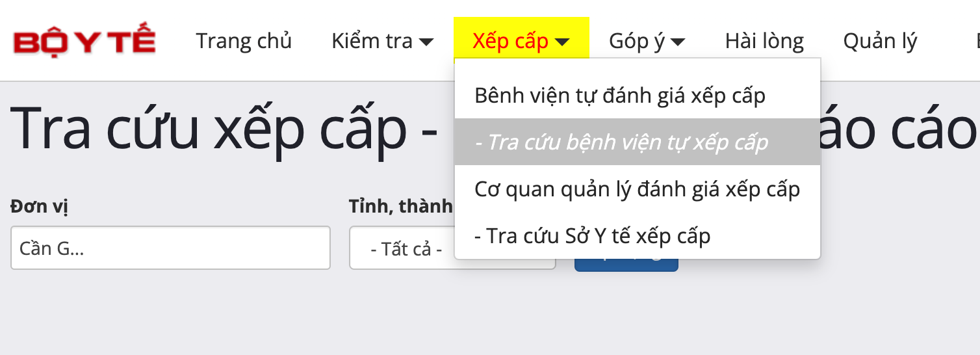
Task: Choose Tra cứu bệnh viện tự xếp cấp
Action: pos(621,142)
